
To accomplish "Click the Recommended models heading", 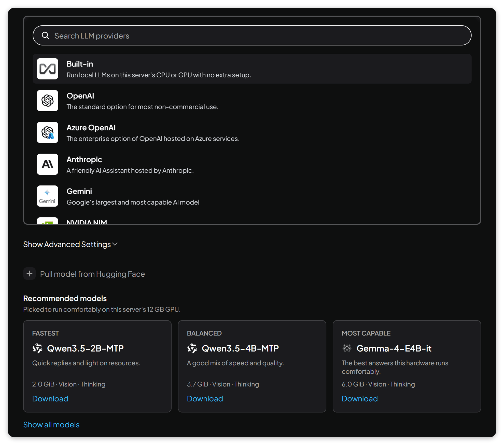I will tap(65, 298).
